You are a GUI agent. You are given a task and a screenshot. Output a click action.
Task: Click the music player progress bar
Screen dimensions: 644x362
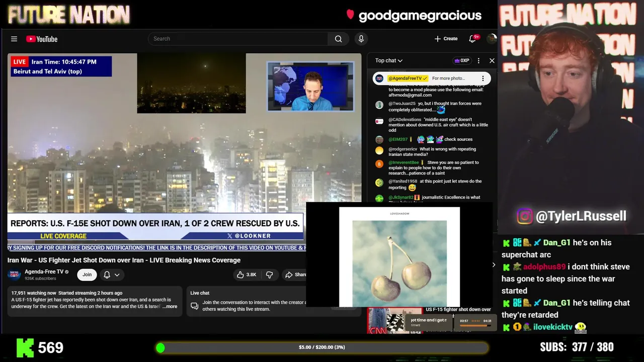coord(475,326)
